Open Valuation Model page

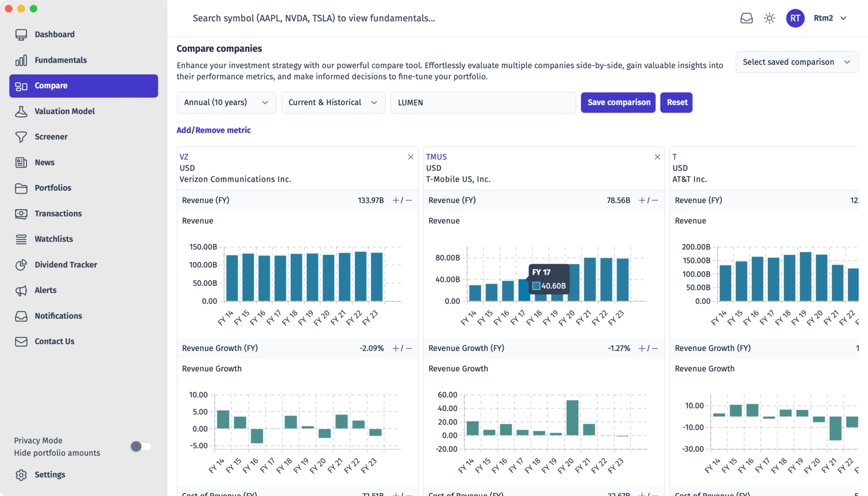(x=83, y=111)
